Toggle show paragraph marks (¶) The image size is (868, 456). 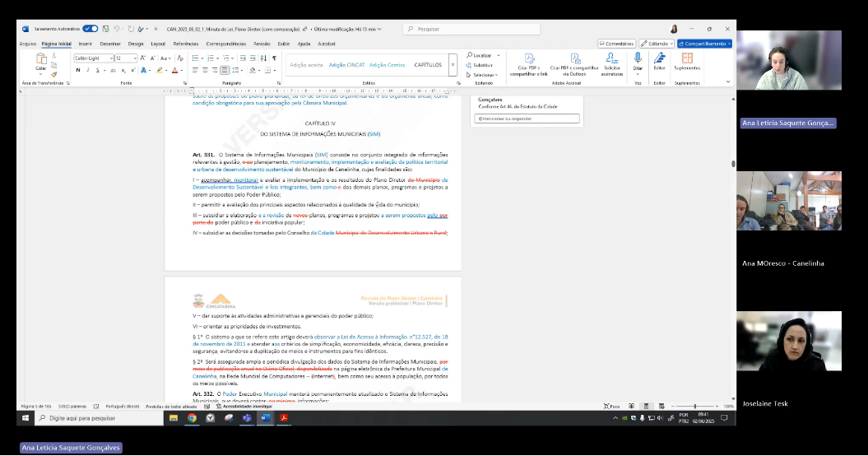(x=275, y=58)
